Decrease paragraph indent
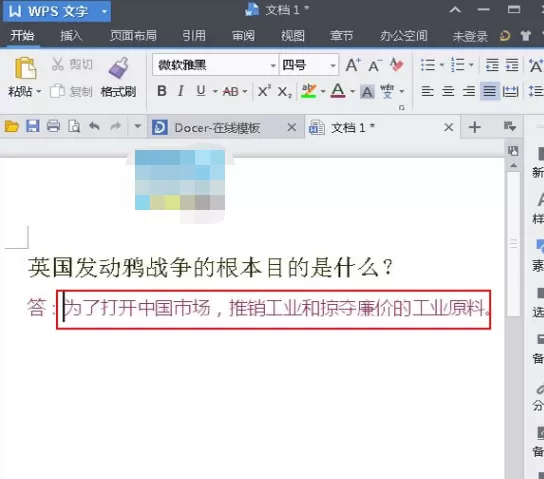 [x=492, y=65]
